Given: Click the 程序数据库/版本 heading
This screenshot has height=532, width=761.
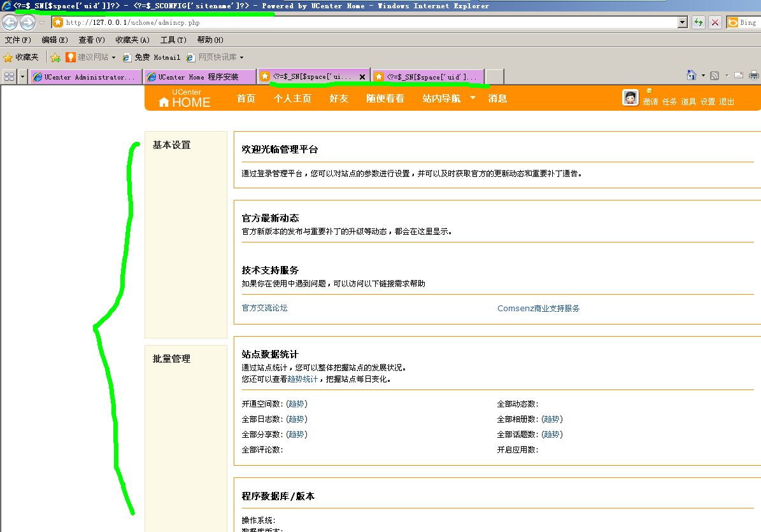Looking at the screenshot, I should click(x=278, y=496).
